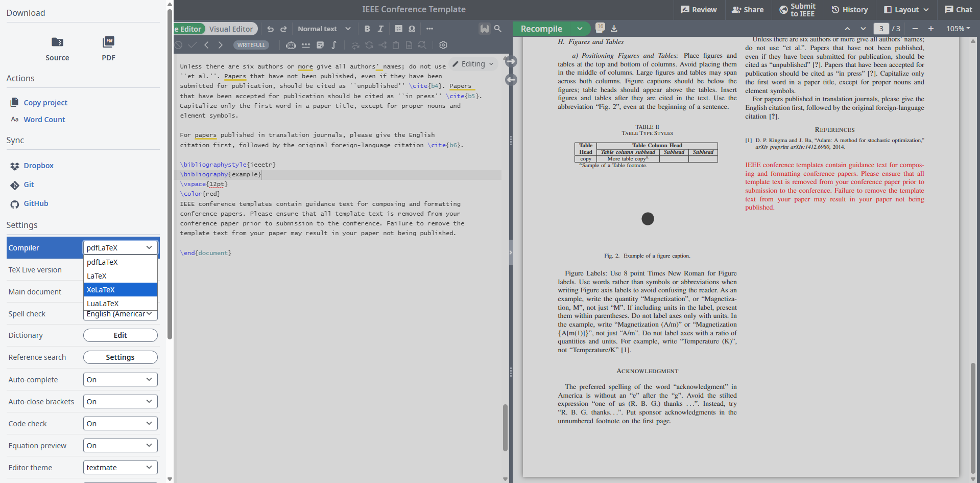Click the Dictionary Edit button
The image size is (980, 483).
click(120, 335)
